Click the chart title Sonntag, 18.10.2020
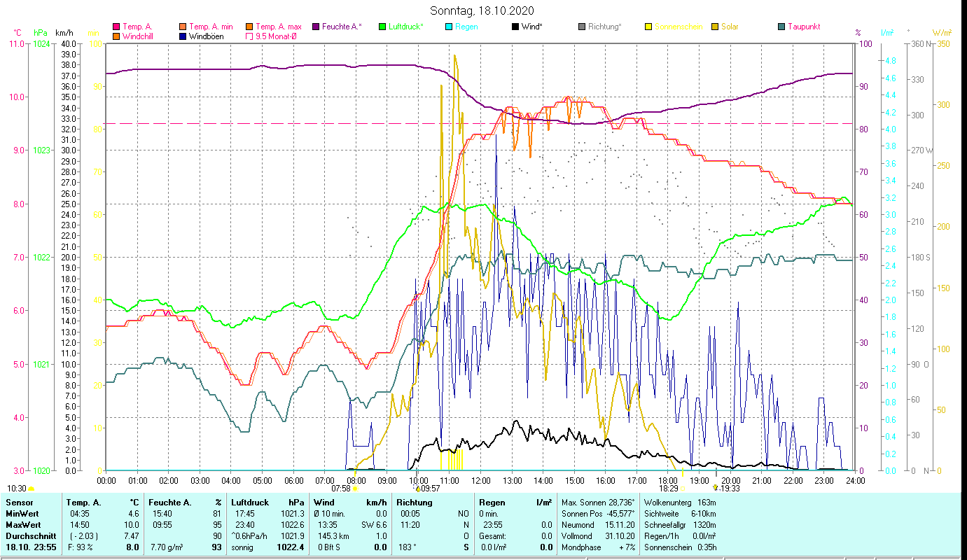The width and height of the screenshot is (967, 560). (x=482, y=10)
